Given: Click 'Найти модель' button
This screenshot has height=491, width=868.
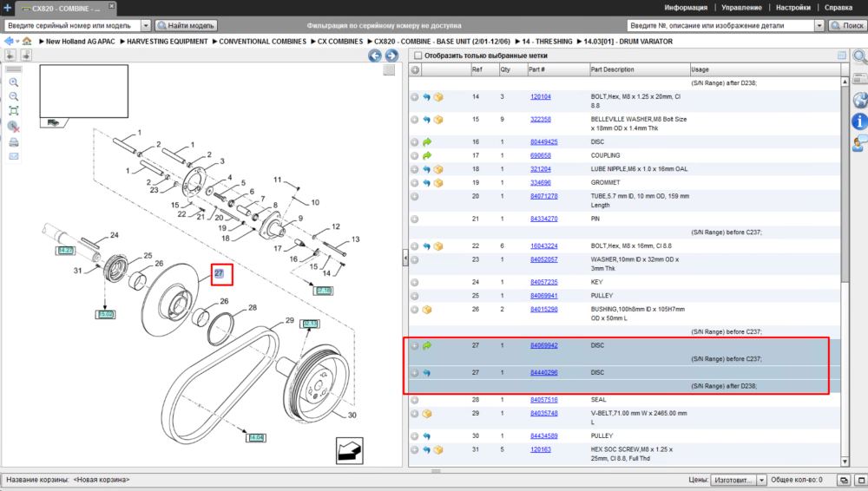Looking at the screenshot, I should (186, 25).
